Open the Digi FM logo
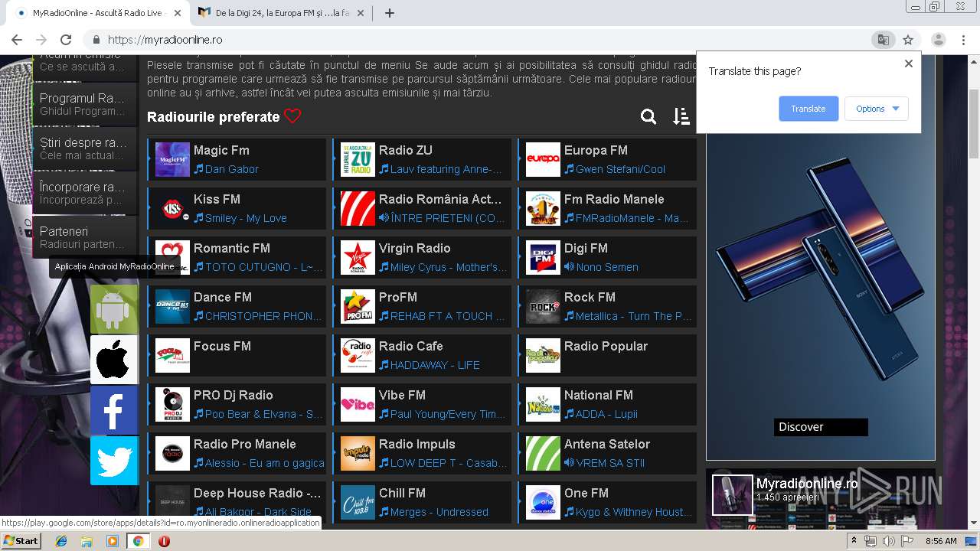980x551 pixels. pos(543,257)
